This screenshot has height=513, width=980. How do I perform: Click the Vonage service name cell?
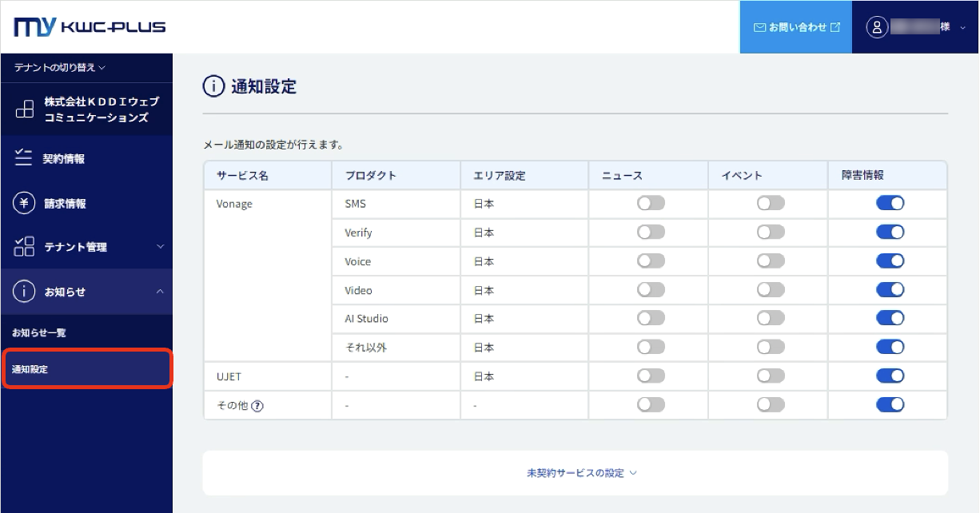coord(268,275)
